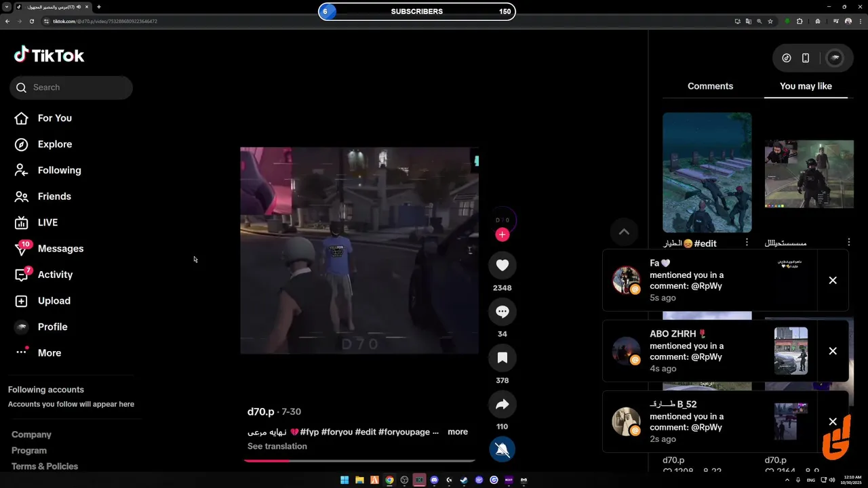The width and height of the screenshot is (868, 488).
Task: Switch to the You may like tab
Action: 806,86
